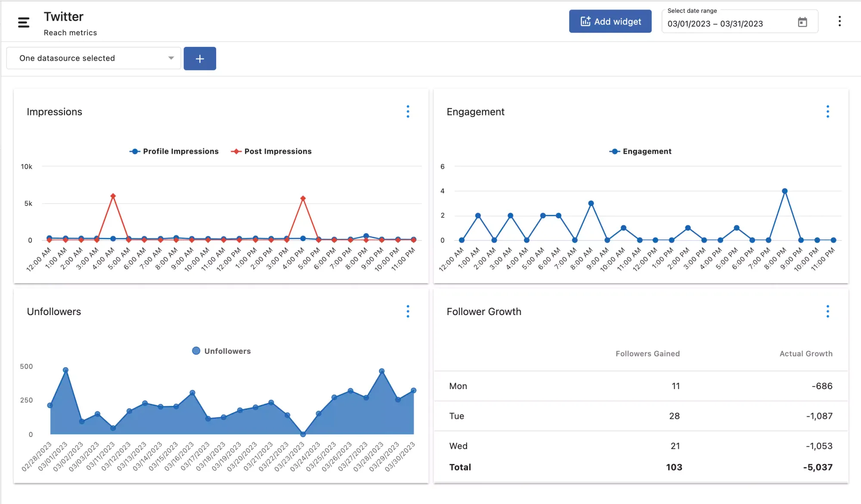This screenshot has width=861, height=504.
Task: Open Unfollowers widget kebab menu
Action: pos(408,312)
